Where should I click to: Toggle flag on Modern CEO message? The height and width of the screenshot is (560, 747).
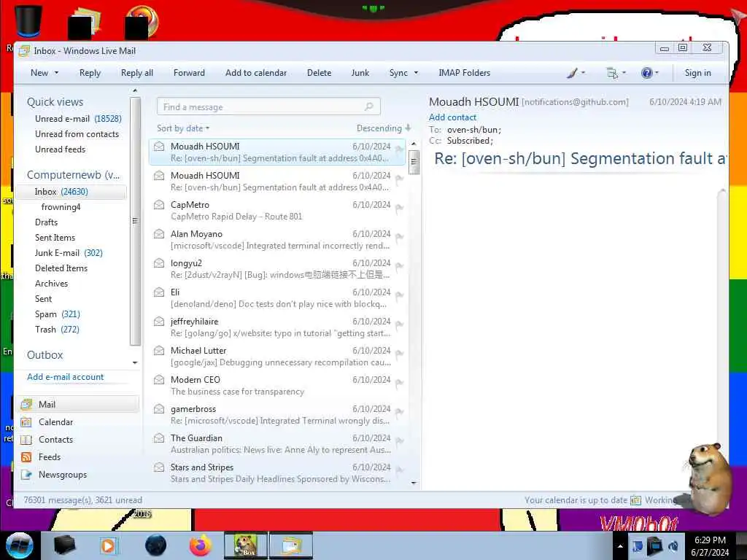[x=399, y=383]
